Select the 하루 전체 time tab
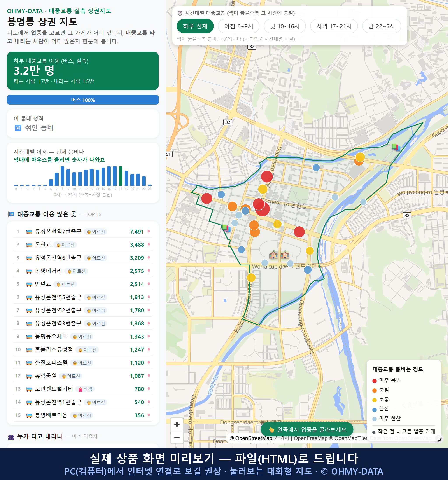The image size is (448, 480). pos(195,26)
